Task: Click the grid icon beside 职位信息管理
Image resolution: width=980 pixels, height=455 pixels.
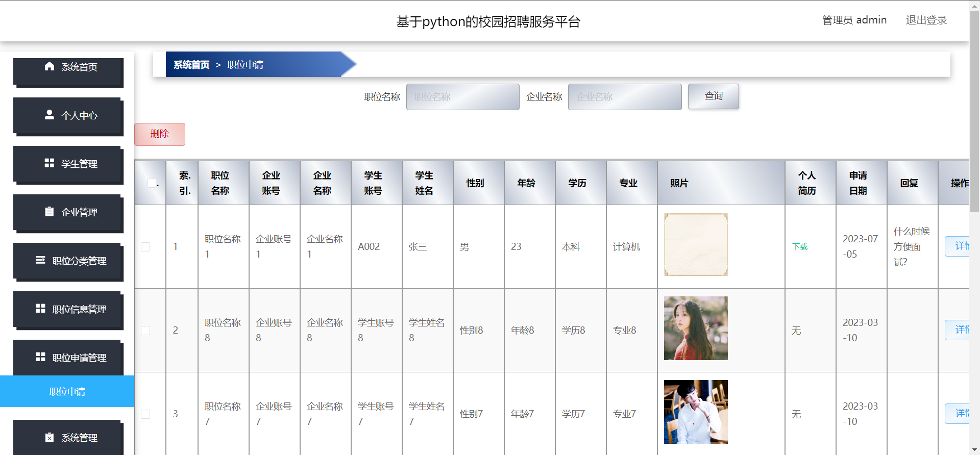Action: tap(40, 309)
